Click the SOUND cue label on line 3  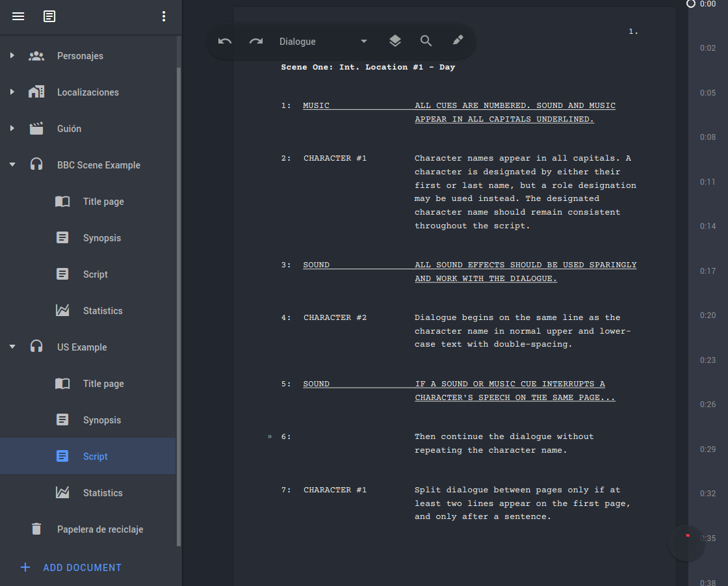click(316, 265)
